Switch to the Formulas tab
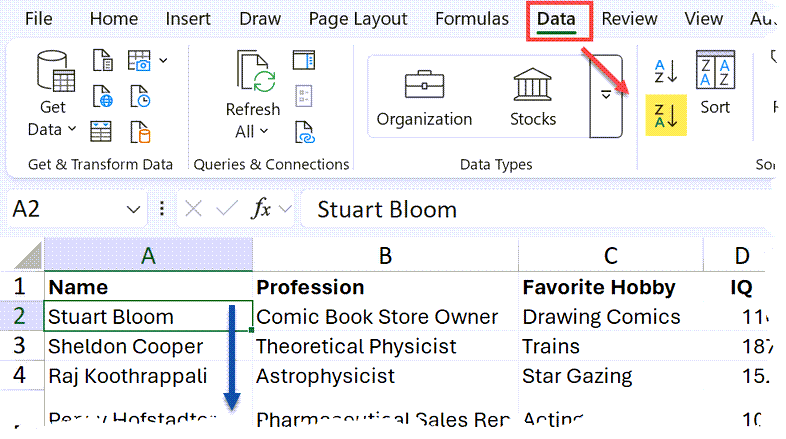Screen dimensions: 786x439 (472, 19)
